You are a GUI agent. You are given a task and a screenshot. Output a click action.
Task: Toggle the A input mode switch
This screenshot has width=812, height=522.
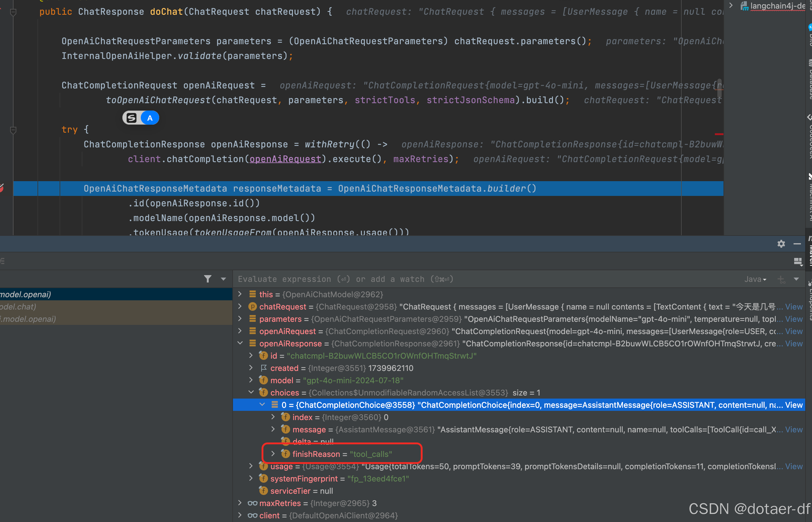(x=150, y=118)
